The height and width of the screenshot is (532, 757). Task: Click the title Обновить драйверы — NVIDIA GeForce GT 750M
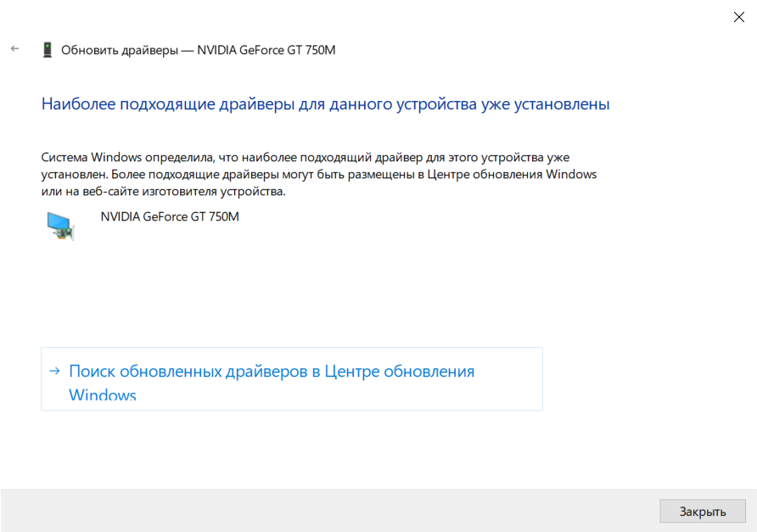[198, 50]
